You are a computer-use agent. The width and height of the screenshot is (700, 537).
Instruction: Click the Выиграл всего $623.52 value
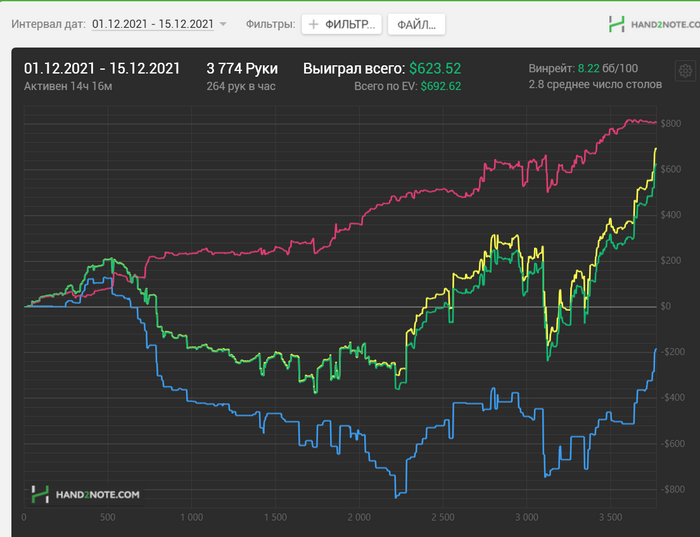pyautogui.click(x=435, y=68)
